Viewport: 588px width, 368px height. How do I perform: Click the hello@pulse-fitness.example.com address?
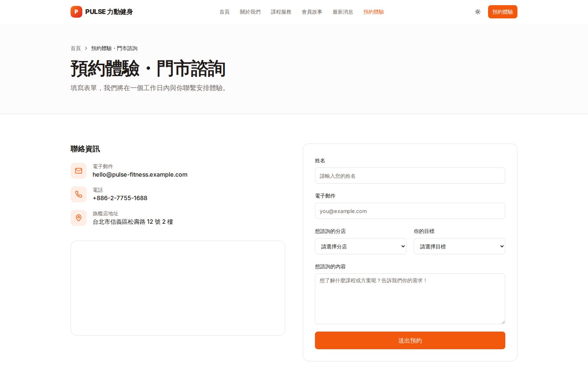pyautogui.click(x=140, y=174)
